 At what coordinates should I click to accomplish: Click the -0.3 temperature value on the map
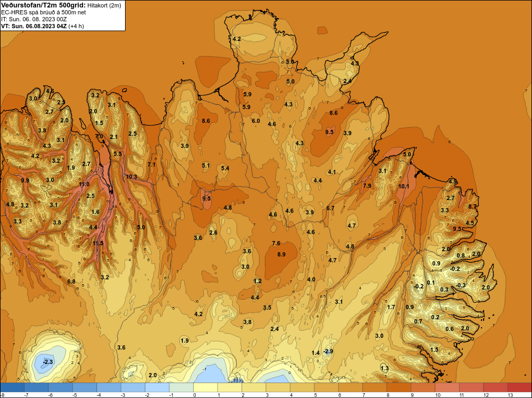click(x=461, y=285)
